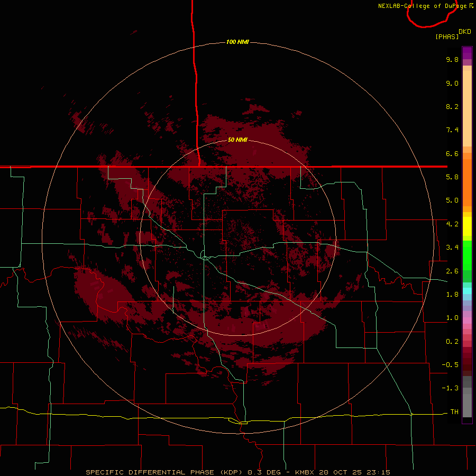Click the '20 OCT 25 23:15' timestamp
This screenshot has width=476, height=476.
(354, 472)
